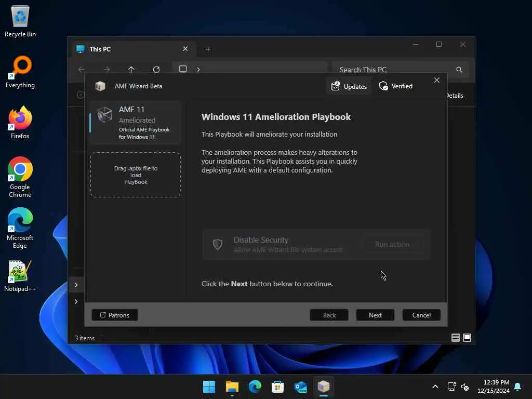Click the Details pane button in Explorer
Viewport: 532px width, 399px height.
pyautogui.click(x=455, y=96)
